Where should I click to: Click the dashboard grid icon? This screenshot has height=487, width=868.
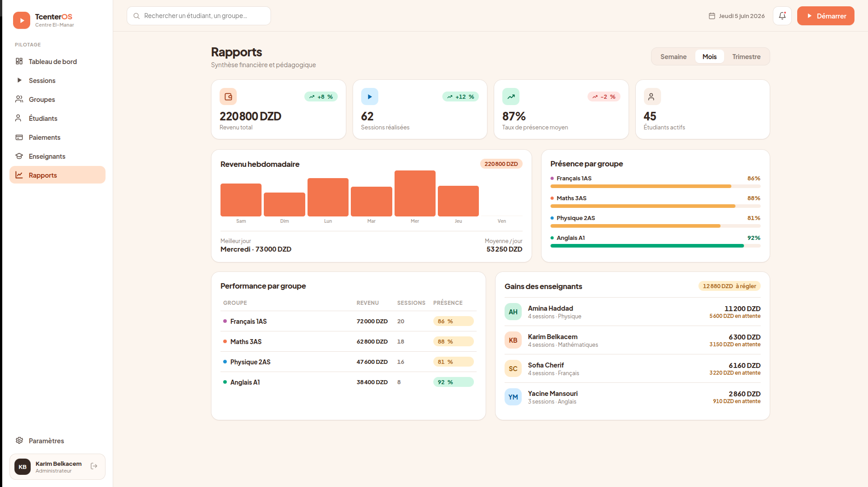19,61
